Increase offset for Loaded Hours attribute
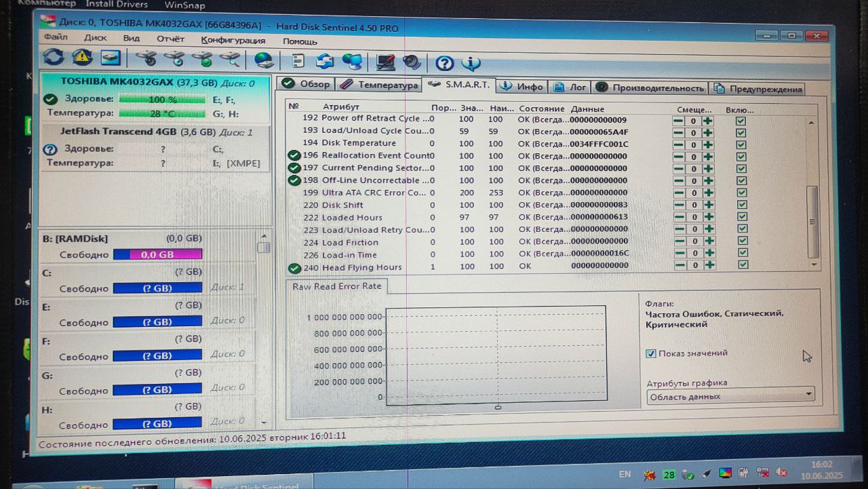 pyautogui.click(x=709, y=217)
